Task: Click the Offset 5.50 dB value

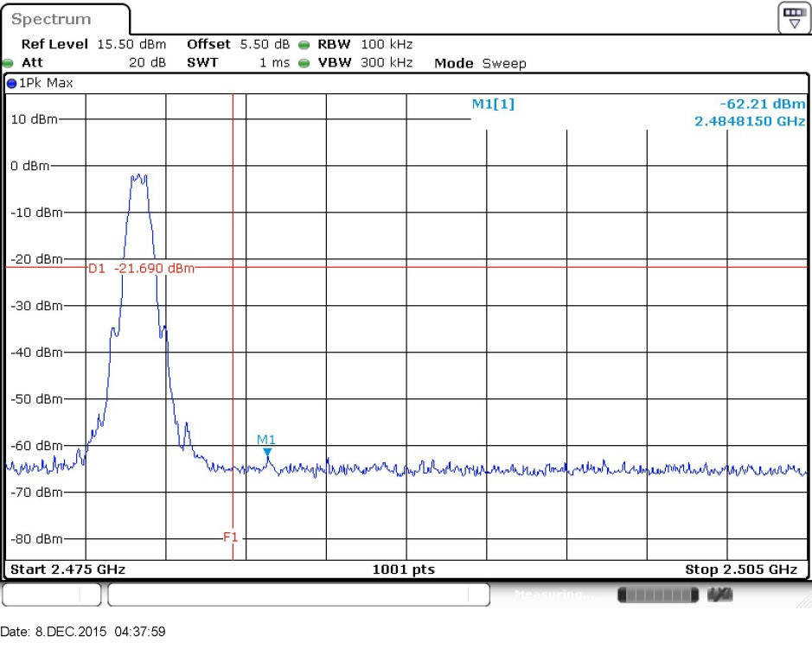Action: [x=265, y=44]
